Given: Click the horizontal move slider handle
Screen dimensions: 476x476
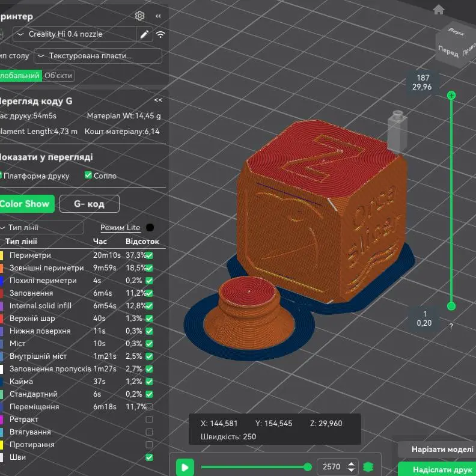Looking at the screenshot, I should tap(308, 466).
